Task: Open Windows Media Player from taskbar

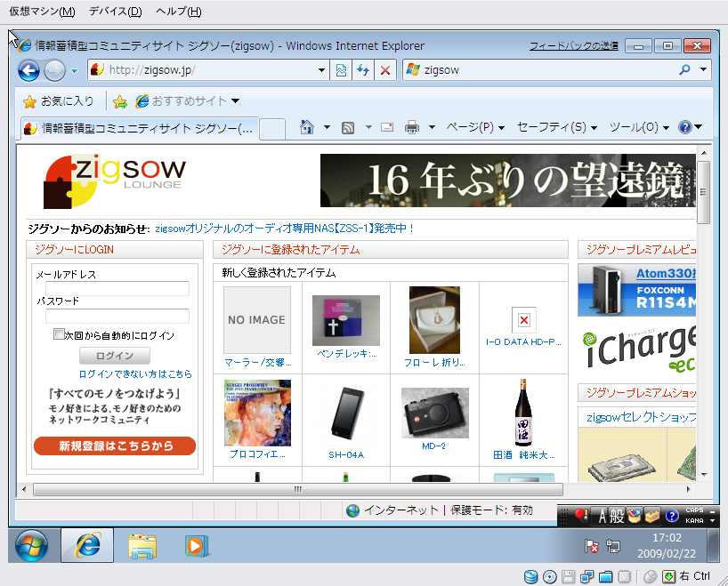Action: click(x=197, y=545)
